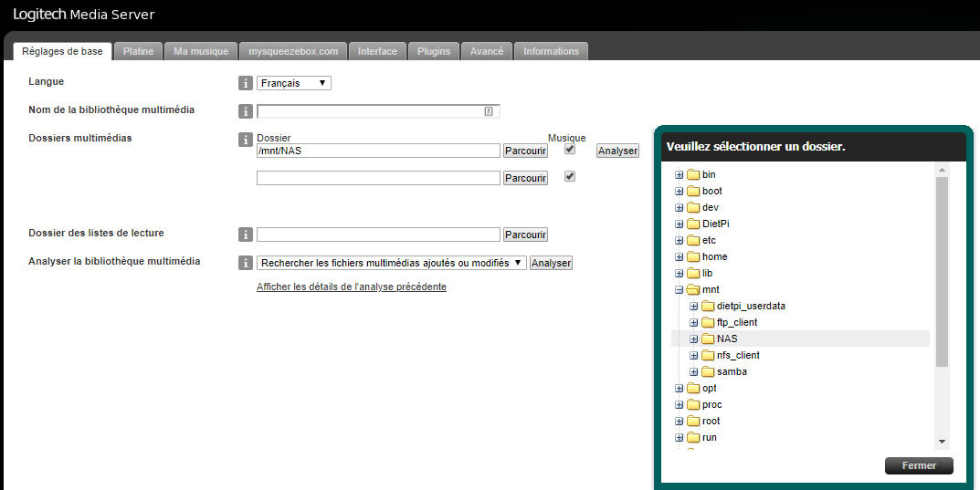Click the folder list scroll down arrow

(942, 442)
